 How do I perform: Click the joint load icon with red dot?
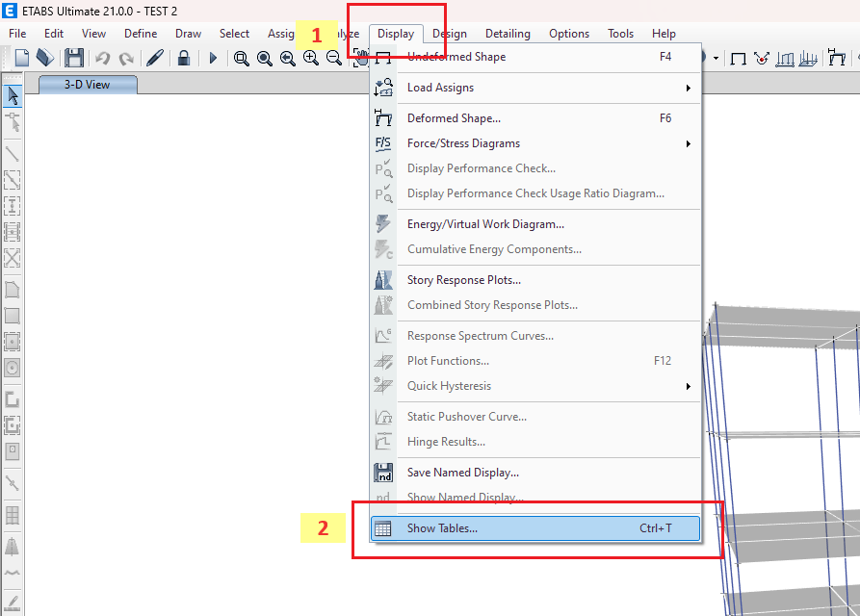point(762,58)
